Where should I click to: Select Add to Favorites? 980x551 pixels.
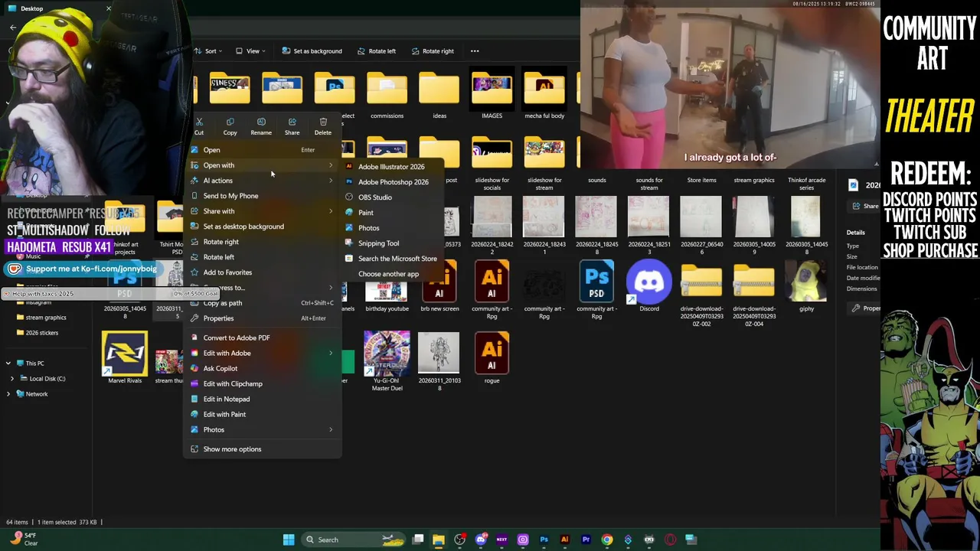point(262,272)
